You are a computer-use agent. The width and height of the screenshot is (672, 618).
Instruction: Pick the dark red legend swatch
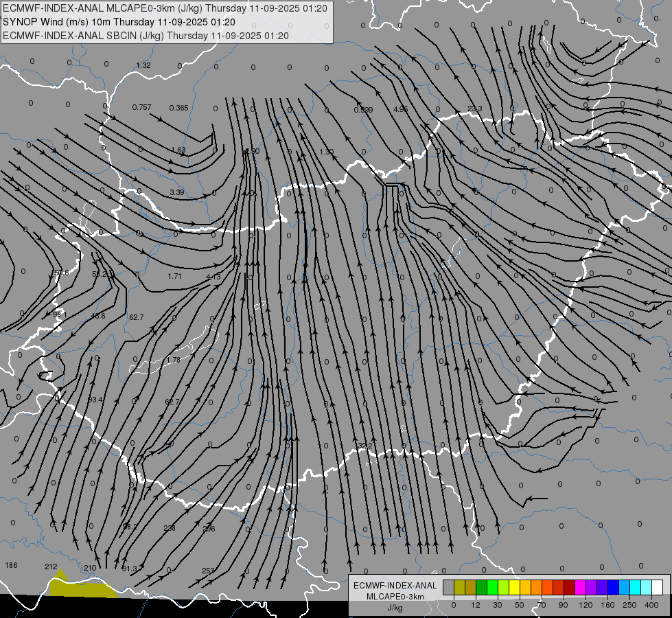(x=570, y=587)
